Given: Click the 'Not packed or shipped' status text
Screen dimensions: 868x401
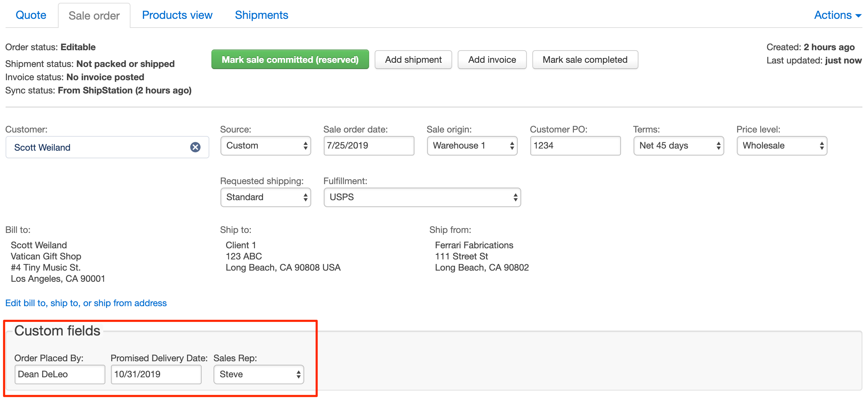Looking at the screenshot, I should click(x=126, y=64).
